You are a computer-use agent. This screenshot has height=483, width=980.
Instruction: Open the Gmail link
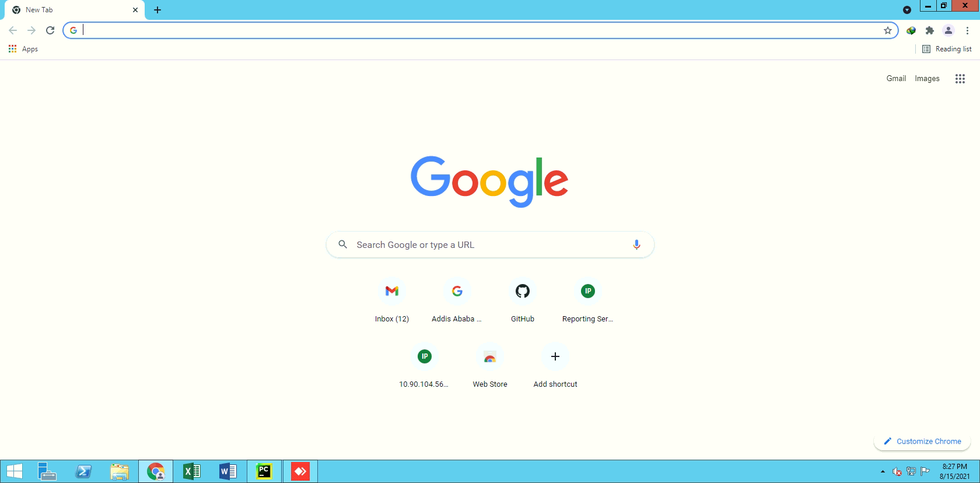point(896,79)
